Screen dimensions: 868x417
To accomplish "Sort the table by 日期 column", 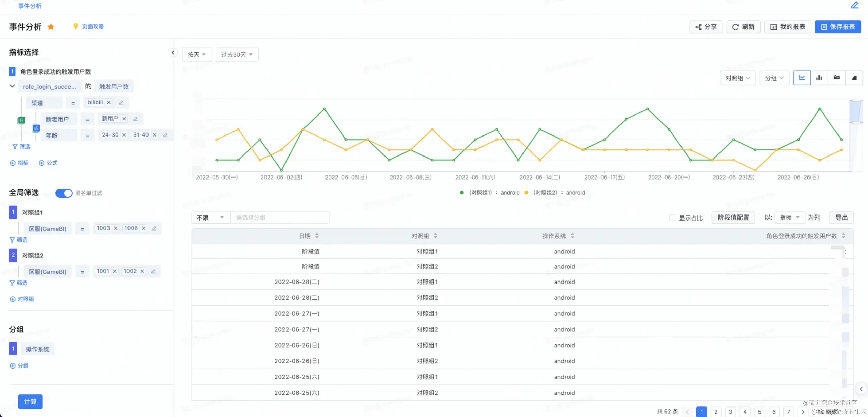I will [x=317, y=236].
